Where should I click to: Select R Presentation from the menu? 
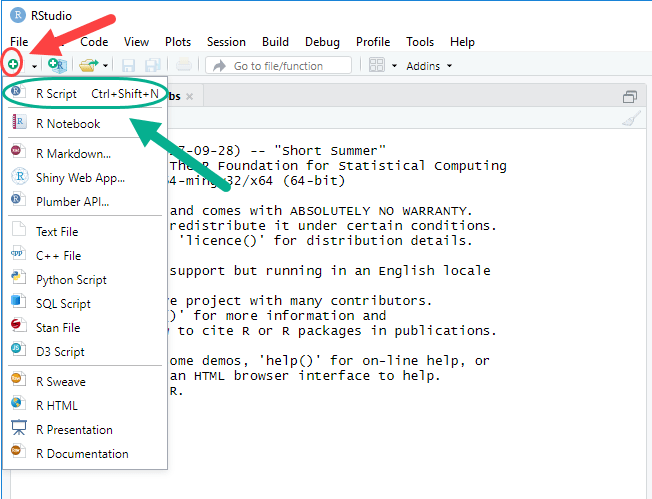[85, 430]
